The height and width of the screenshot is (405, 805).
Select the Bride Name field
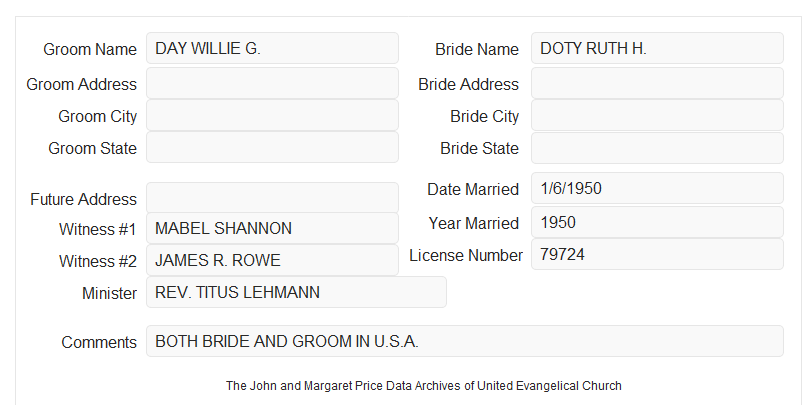657,48
